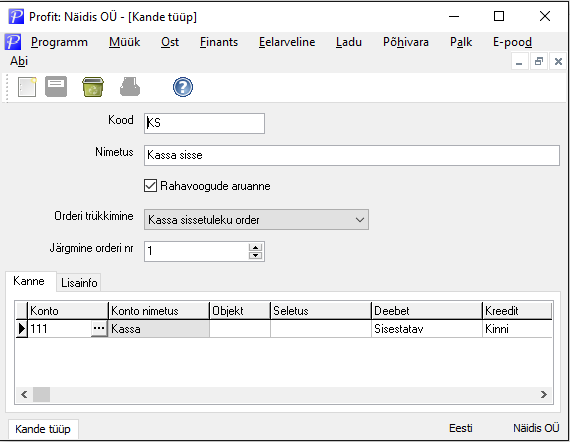This screenshot has width=570, height=442.
Task: Click the horizontal scrollbar thumb
Action: tap(41, 394)
